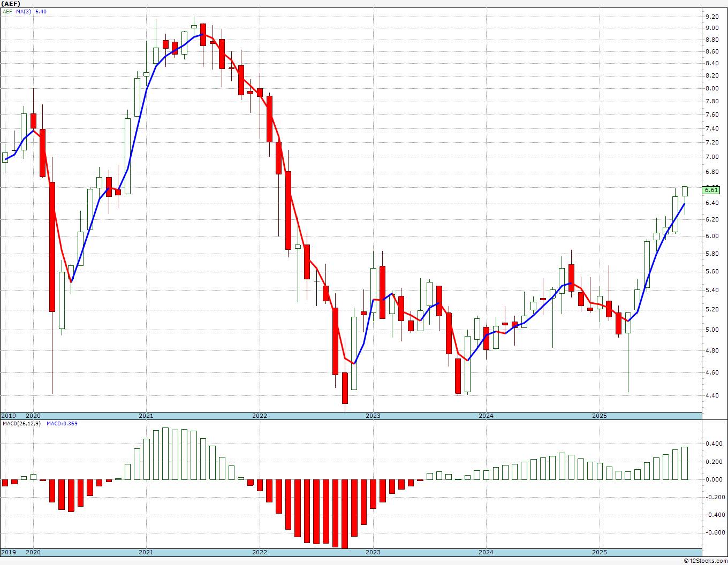728x565 pixels.
Task: Click the 4.60 price axis label
Action: (712, 373)
